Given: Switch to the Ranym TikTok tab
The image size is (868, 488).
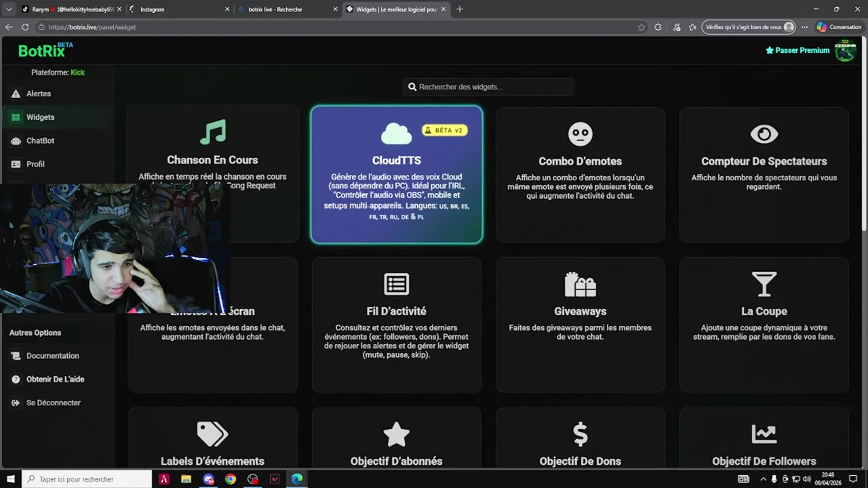Looking at the screenshot, I should point(71,9).
